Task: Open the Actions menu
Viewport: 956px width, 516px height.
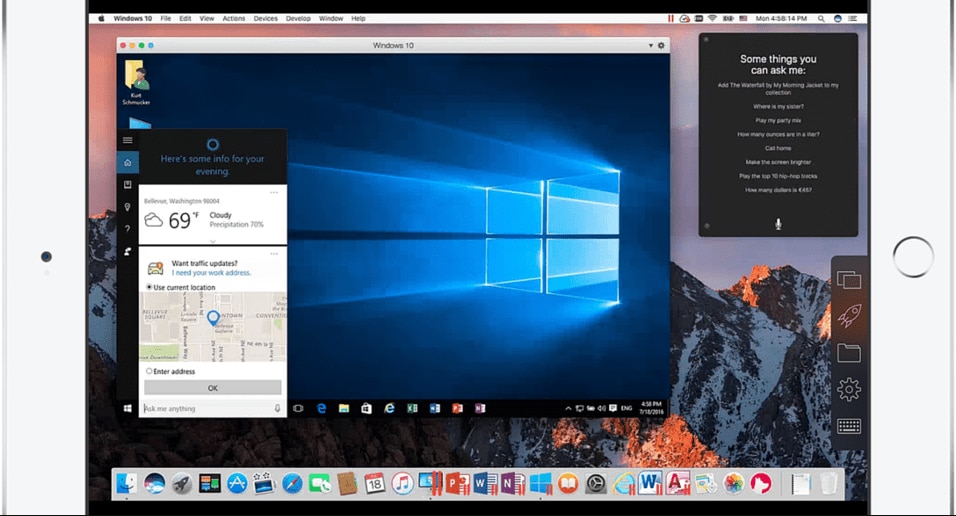Action: pos(234,18)
